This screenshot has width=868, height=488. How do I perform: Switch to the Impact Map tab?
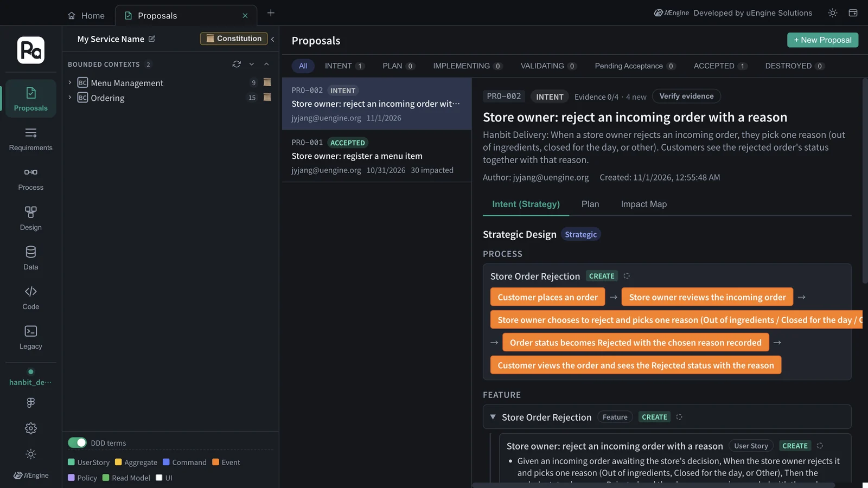[x=644, y=204]
